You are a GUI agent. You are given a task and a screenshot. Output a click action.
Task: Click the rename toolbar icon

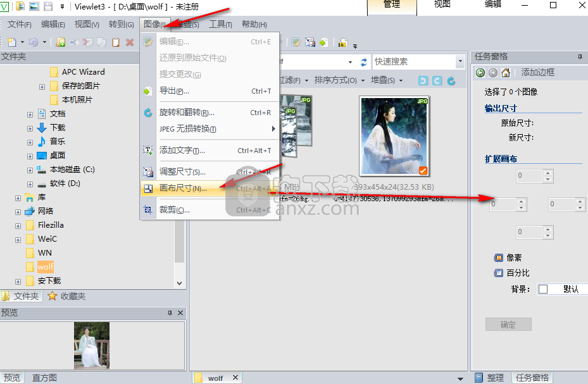[x=74, y=42]
